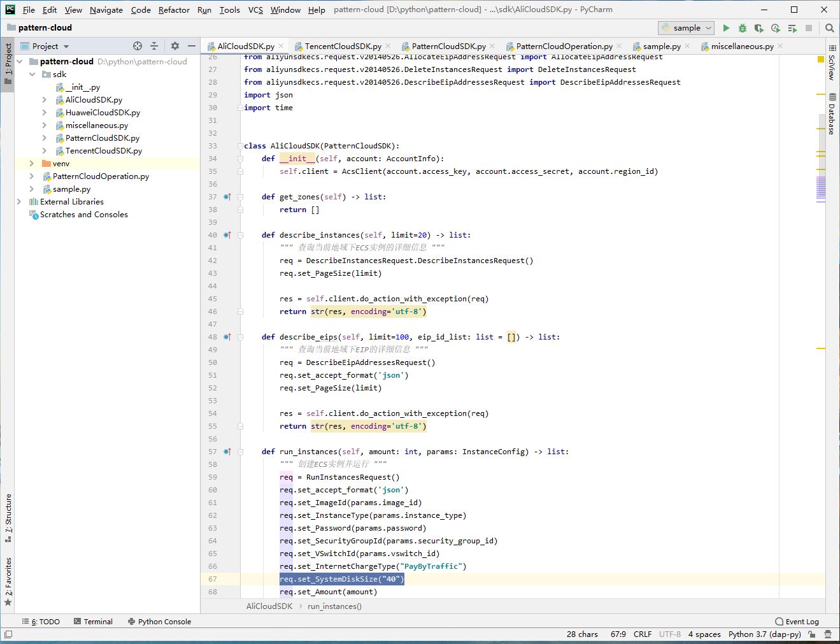Close the miscellaneous.py tab
The width and height of the screenshot is (840, 644).
[x=780, y=46]
